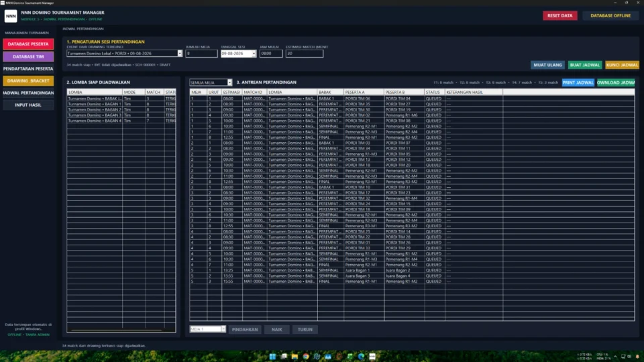Image resolution: width=644 pixels, height=362 pixels.
Task: Focus the Jam Mulai time field
Action: 271,54
